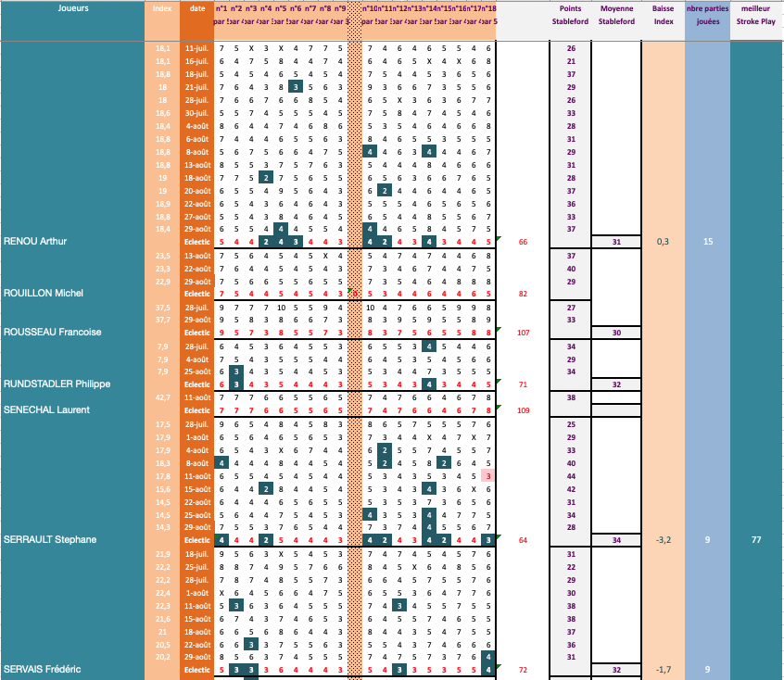
Task: Select Stableford points 38 for SENECHAL
Action: [x=571, y=398]
